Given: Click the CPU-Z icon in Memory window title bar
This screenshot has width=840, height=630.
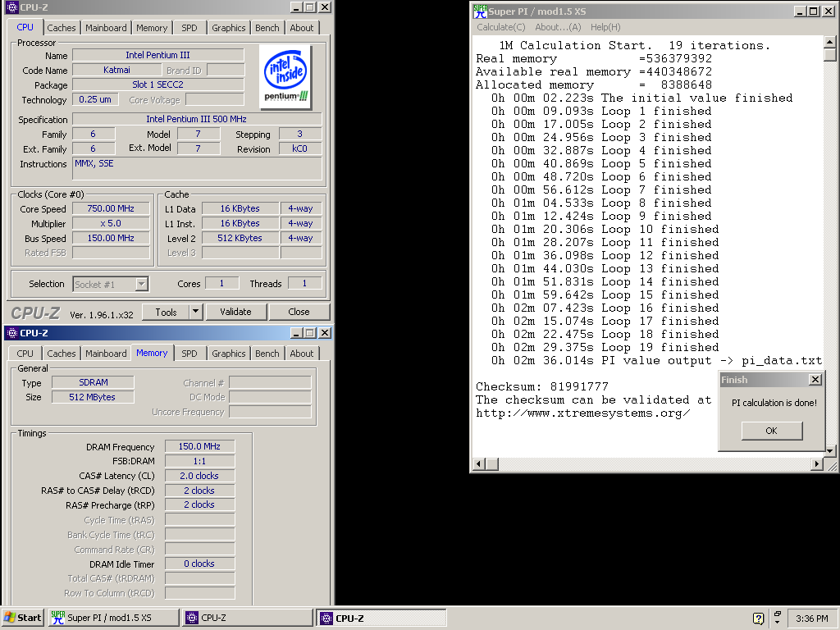Looking at the screenshot, I should pyautogui.click(x=11, y=333).
